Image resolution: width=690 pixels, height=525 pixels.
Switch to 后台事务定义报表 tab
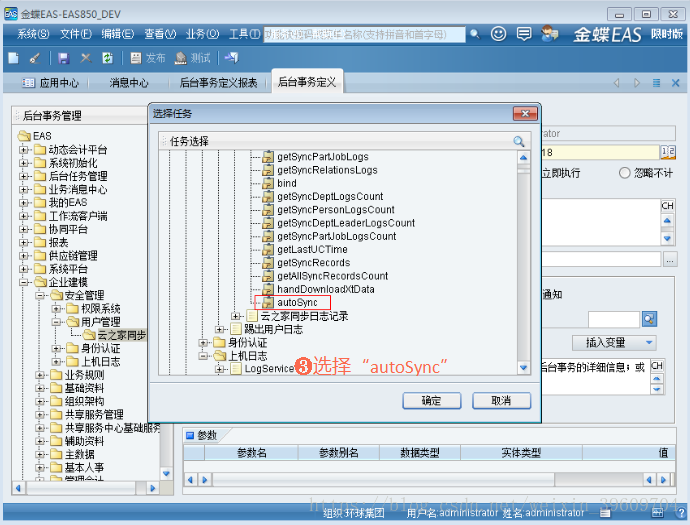click(218, 83)
